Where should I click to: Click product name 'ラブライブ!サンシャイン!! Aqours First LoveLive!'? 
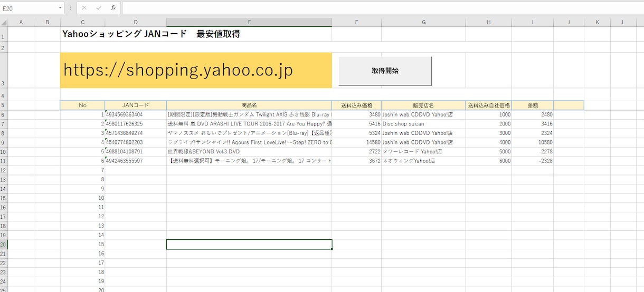point(249,142)
